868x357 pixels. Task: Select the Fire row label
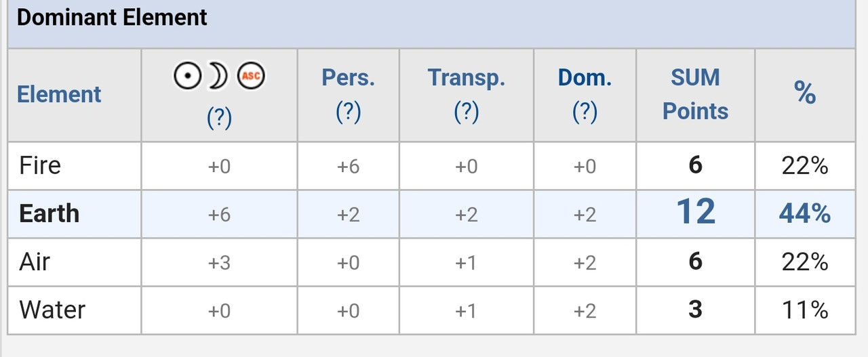coord(40,166)
